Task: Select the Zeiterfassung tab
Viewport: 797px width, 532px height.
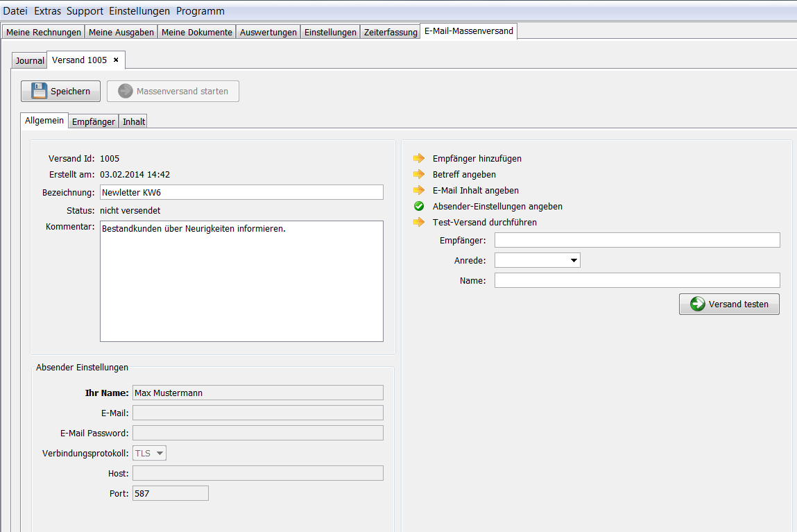Action: (x=390, y=32)
